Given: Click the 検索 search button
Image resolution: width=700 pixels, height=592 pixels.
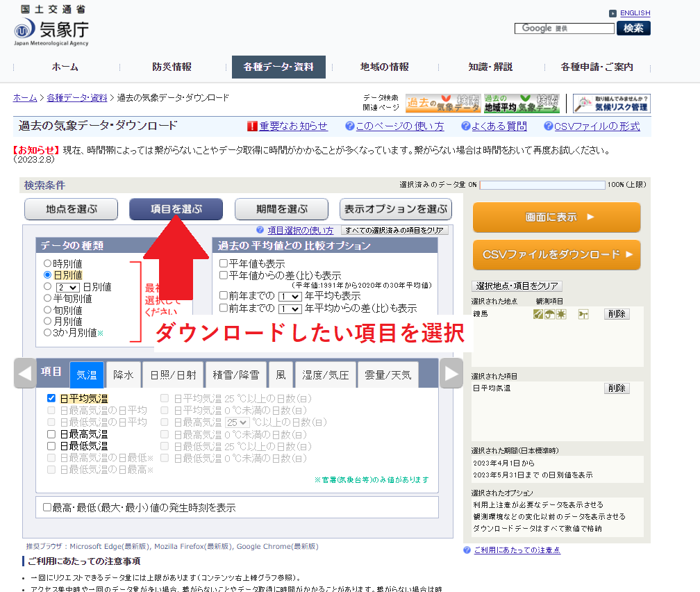Looking at the screenshot, I should click(x=633, y=28).
